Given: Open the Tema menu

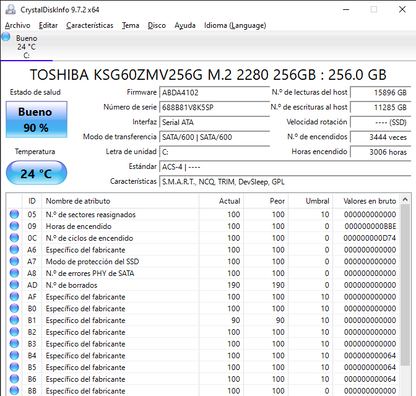Looking at the screenshot, I should click(130, 25).
